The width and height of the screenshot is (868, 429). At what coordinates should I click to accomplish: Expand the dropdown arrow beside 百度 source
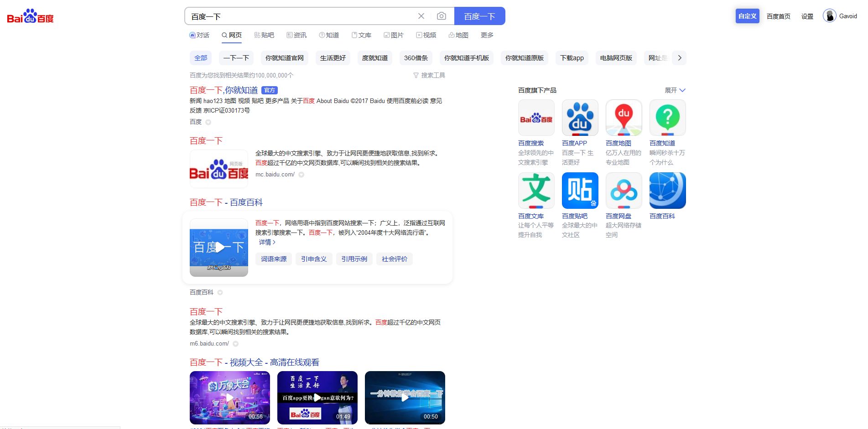[x=208, y=122]
